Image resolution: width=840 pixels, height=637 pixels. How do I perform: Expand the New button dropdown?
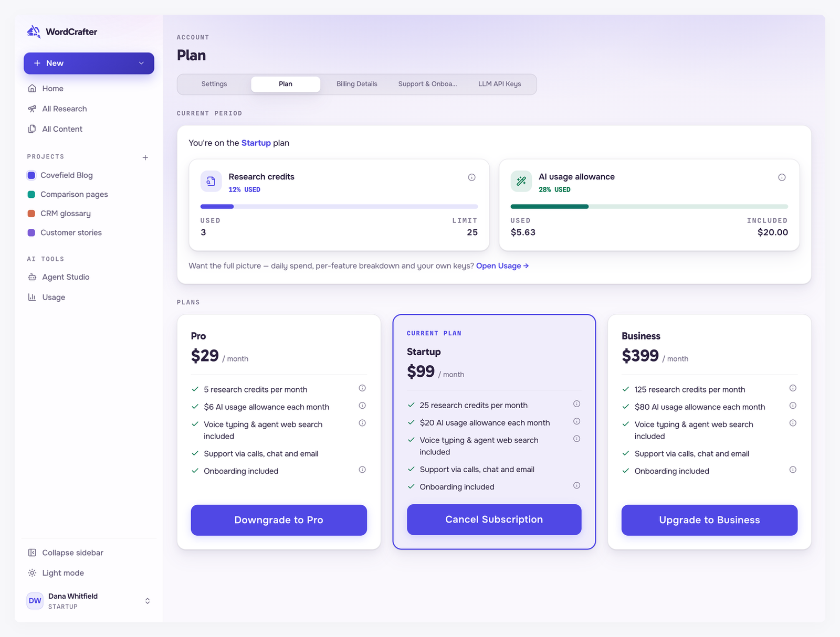141,63
